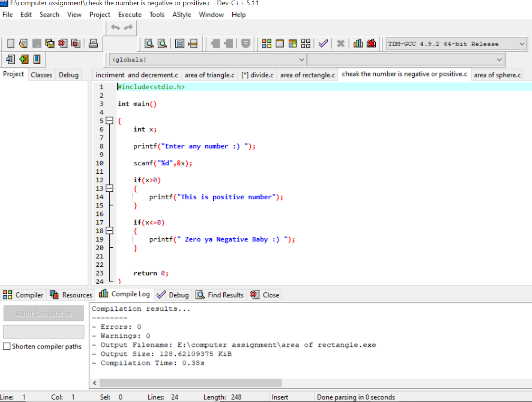Image resolution: width=532 pixels, height=402 pixels.
Task: Collapse the if block fold at line 13
Action: pos(109,188)
